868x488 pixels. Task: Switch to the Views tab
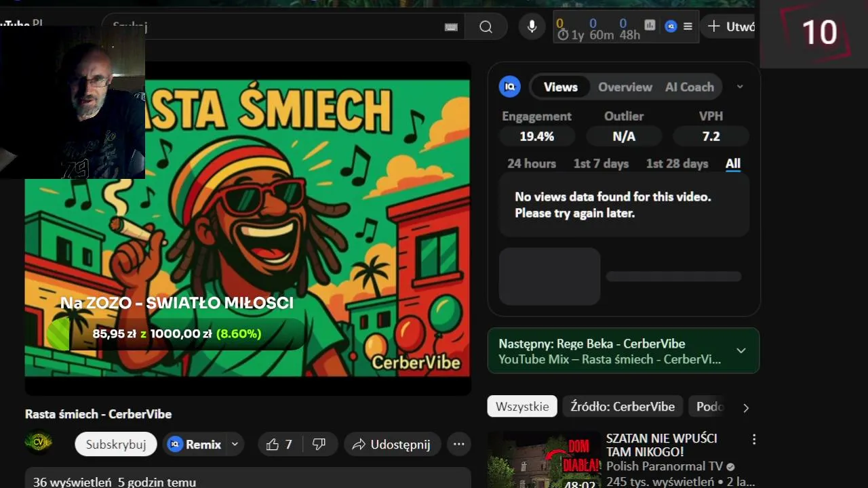(x=560, y=87)
